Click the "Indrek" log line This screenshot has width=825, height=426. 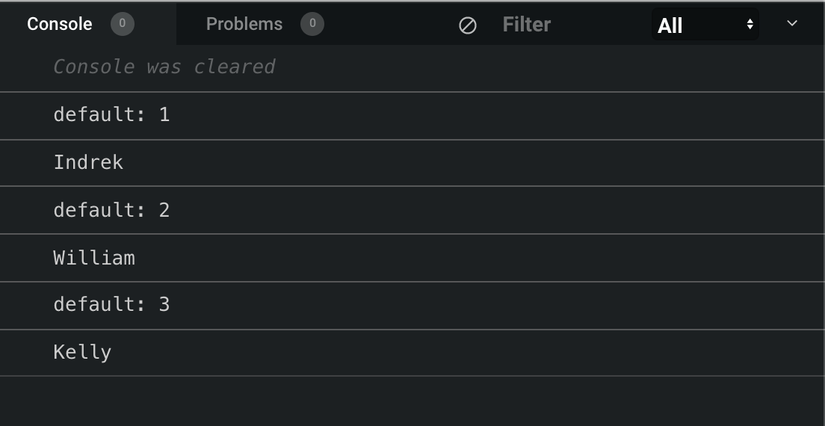coord(88,162)
